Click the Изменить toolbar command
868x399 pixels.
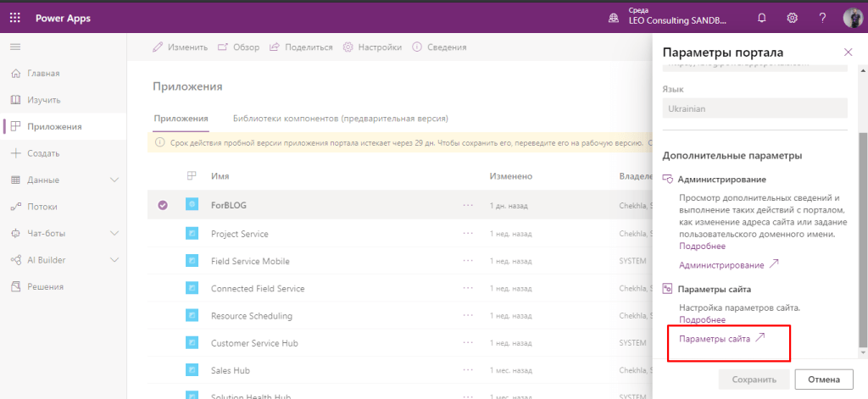click(x=180, y=47)
